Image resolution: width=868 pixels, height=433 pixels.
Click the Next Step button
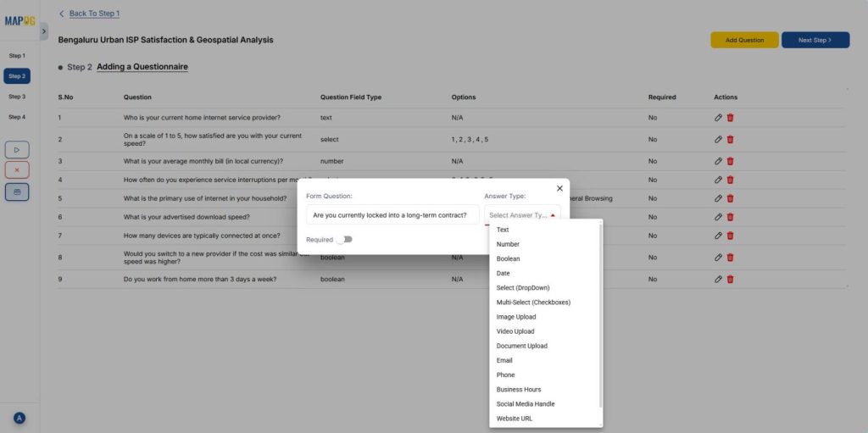(x=815, y=40)
